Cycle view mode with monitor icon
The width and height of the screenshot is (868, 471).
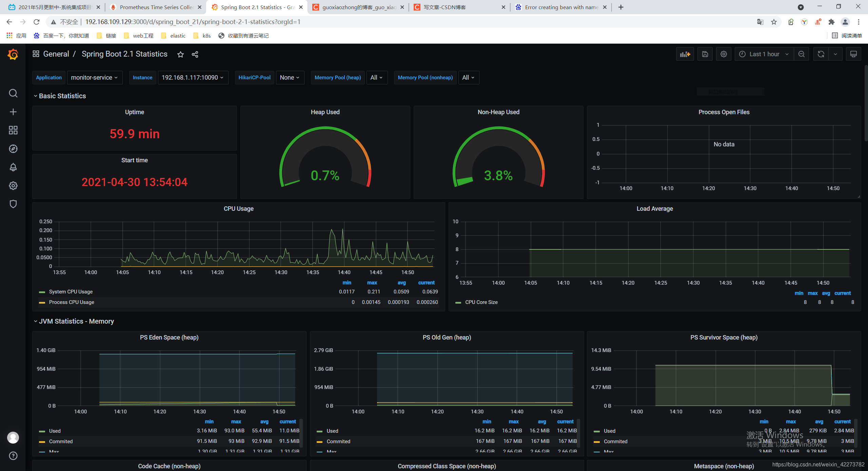click(853, 54)
